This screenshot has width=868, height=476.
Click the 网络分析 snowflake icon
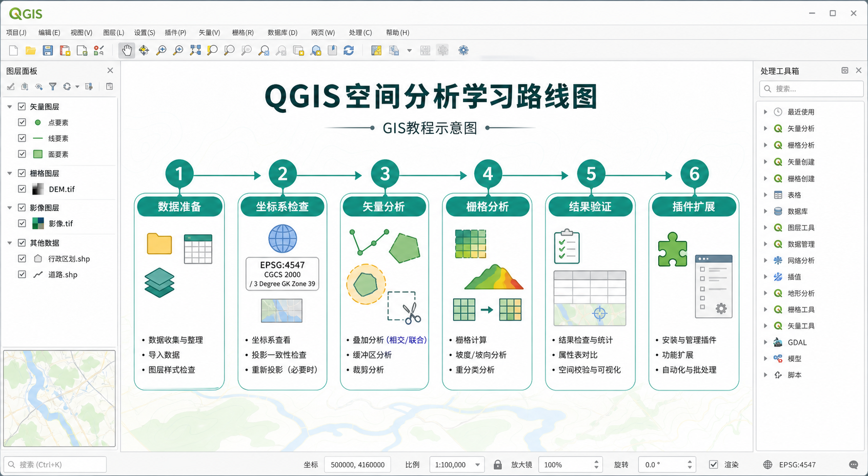coord(778,260)
